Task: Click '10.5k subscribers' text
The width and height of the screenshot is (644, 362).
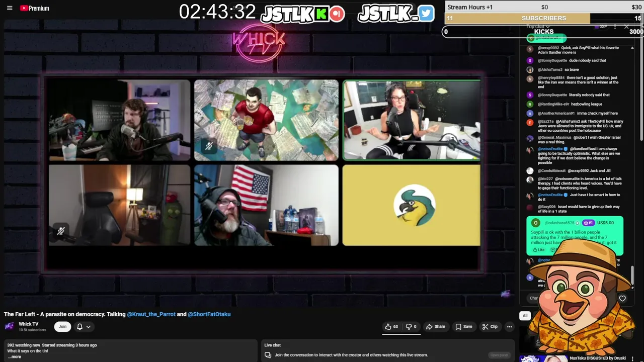Action: [x=32, y=330]
